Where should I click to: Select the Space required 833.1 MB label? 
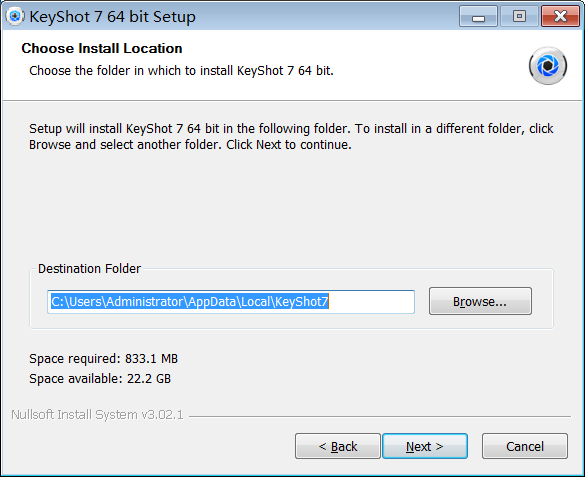(x=103, y=358)
